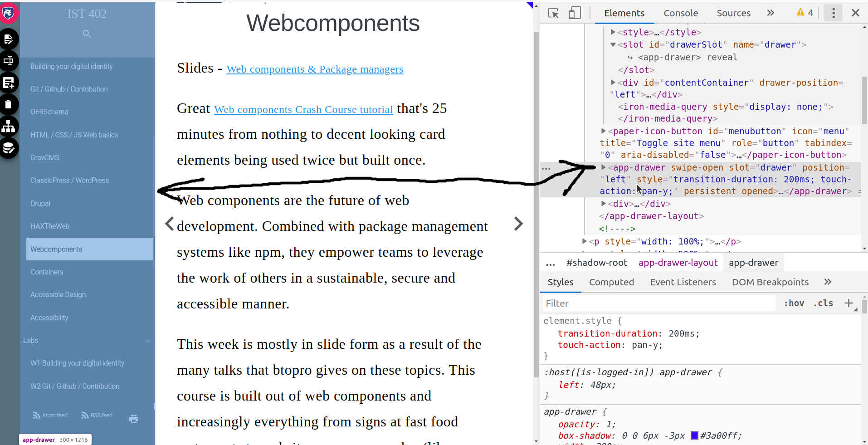868x445 pixels.
Task: Open the Atom feed link
Action: tap(50, 416)
